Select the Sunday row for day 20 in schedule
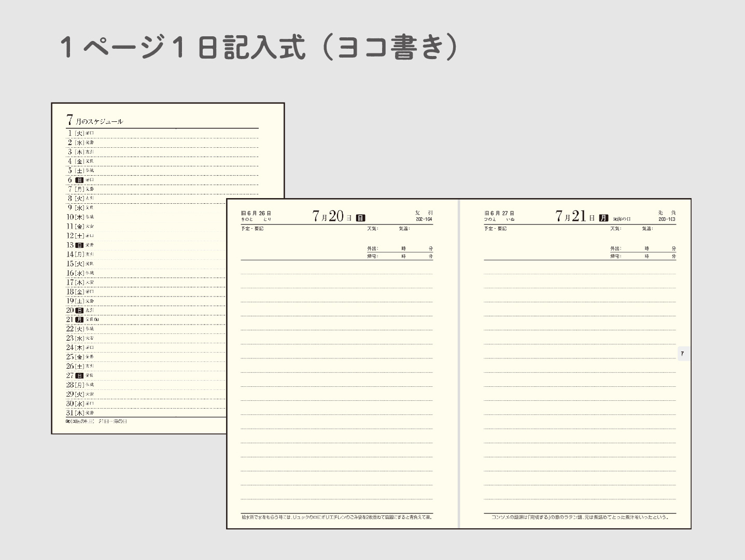Screen dimensions: 745x560 [146, 311]
